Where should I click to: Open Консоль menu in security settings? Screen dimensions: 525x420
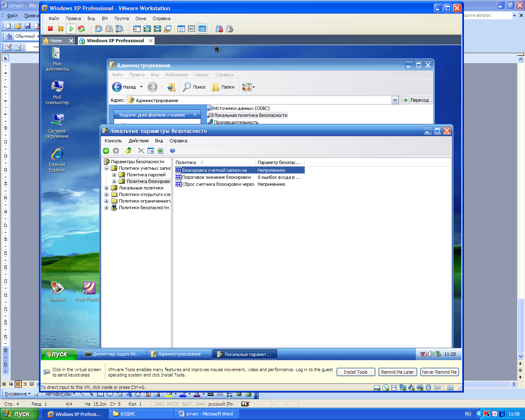113,141
